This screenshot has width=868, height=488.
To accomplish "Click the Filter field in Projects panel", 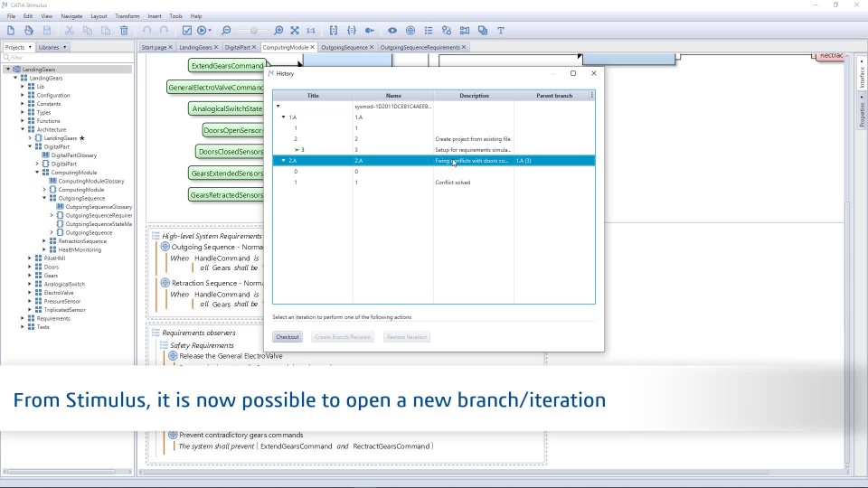I will point(68,58).
